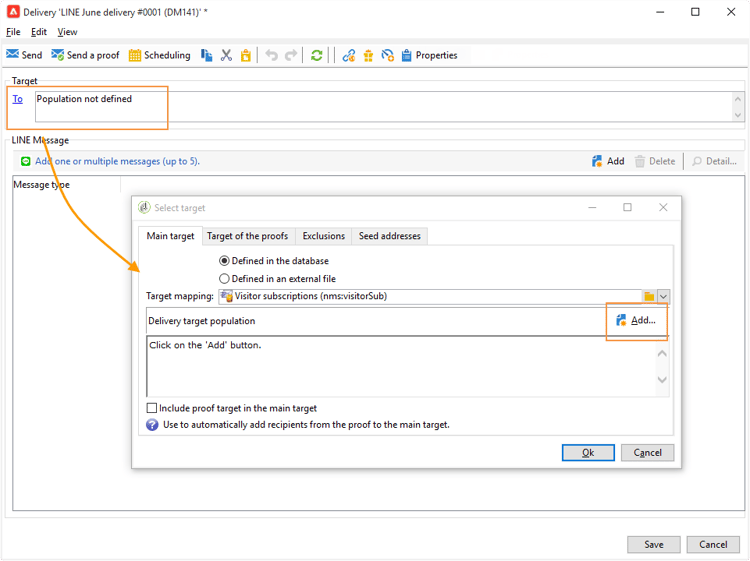Click the green Refresh icon
The height and width of the screenshot is (561, 750).
click(316, 55)
